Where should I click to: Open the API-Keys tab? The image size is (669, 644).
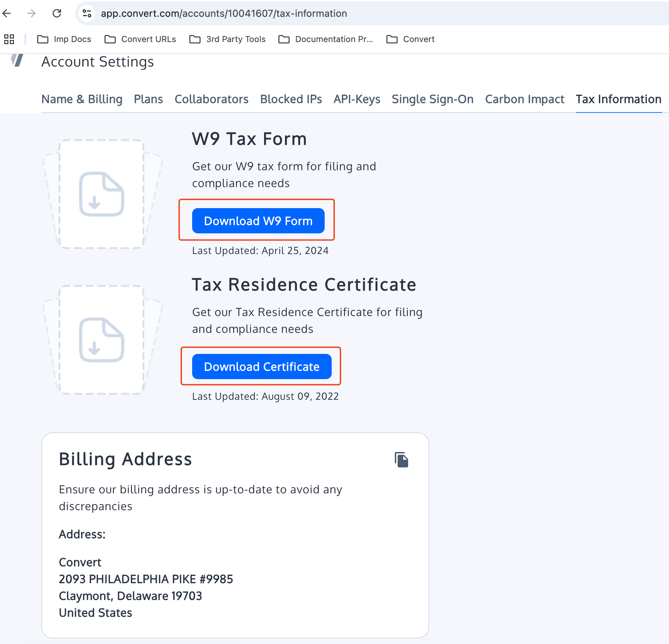(x=357, y=99)
